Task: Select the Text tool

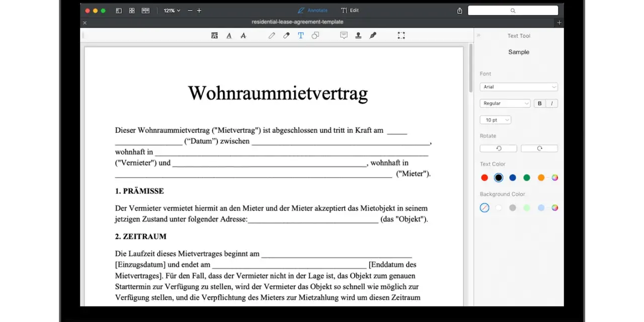Action: tap(301, 35)
